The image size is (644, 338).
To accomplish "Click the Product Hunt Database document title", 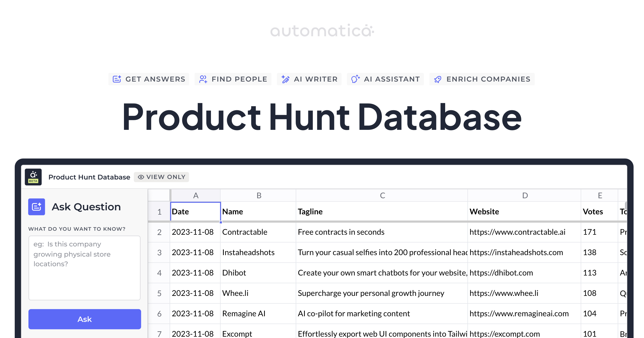I will click(89, 177).
